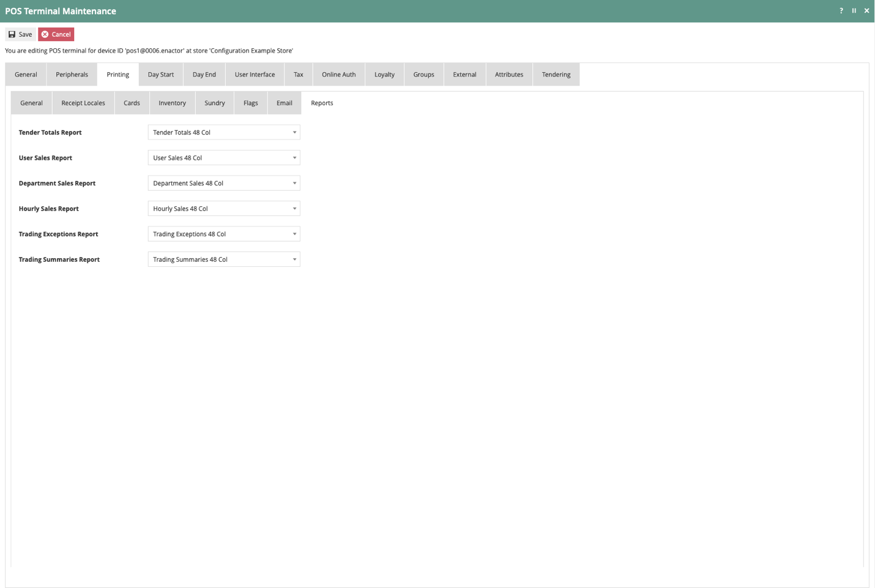Switch to the Email sub-tab

pyautogui.click(x=285, y=103)
